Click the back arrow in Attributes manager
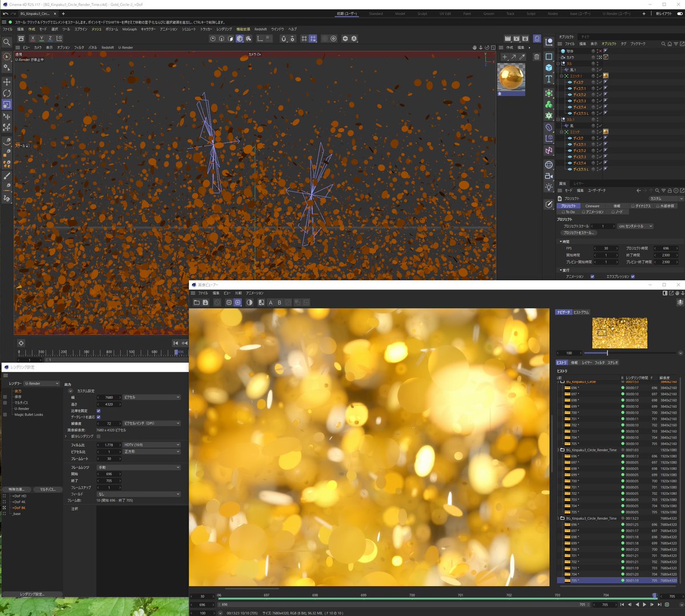Screen dimensions: 685x616 (x=639, y=191)
